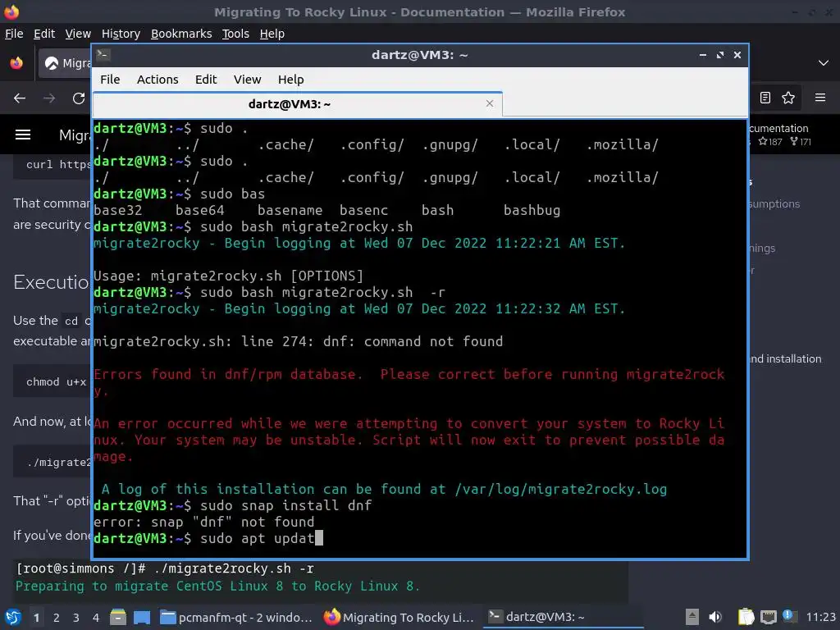Go back in Firefox
The image size is (840, 630).
(20, 98)
